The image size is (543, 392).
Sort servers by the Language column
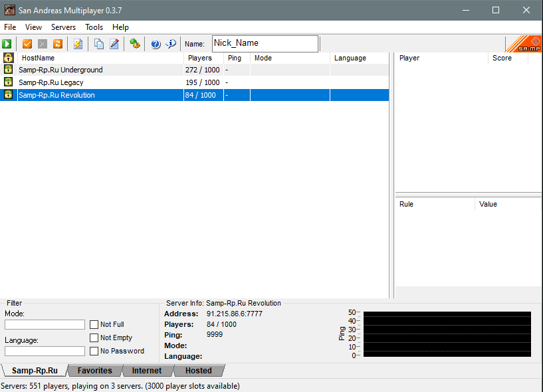360,58
